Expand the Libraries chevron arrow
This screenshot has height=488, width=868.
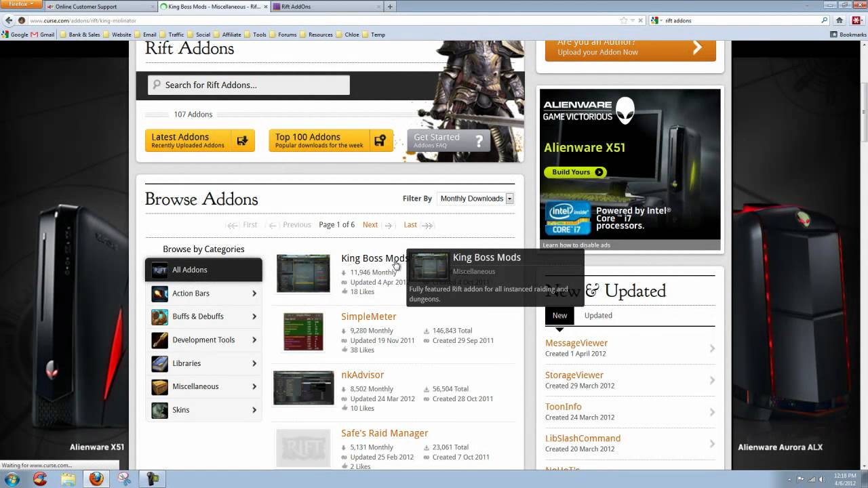pos(254,363)
